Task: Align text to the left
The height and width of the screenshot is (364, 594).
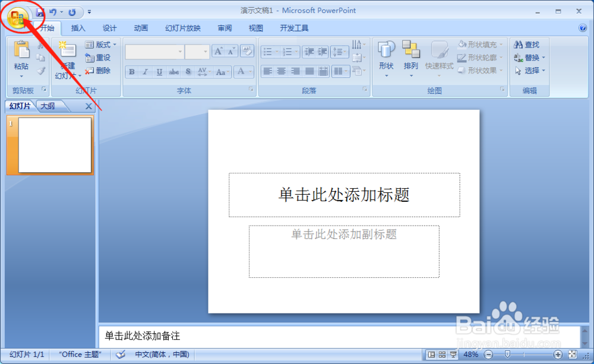Action: 268,71
